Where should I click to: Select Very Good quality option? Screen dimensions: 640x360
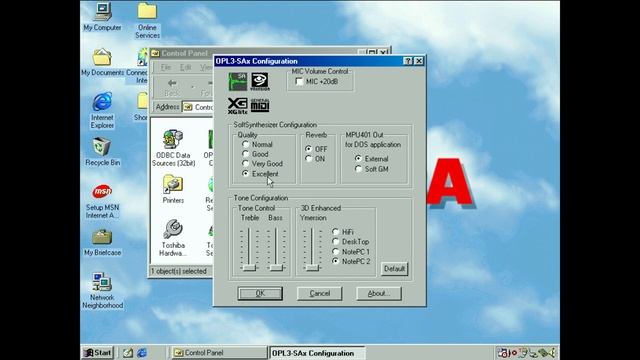pos(245,163)
